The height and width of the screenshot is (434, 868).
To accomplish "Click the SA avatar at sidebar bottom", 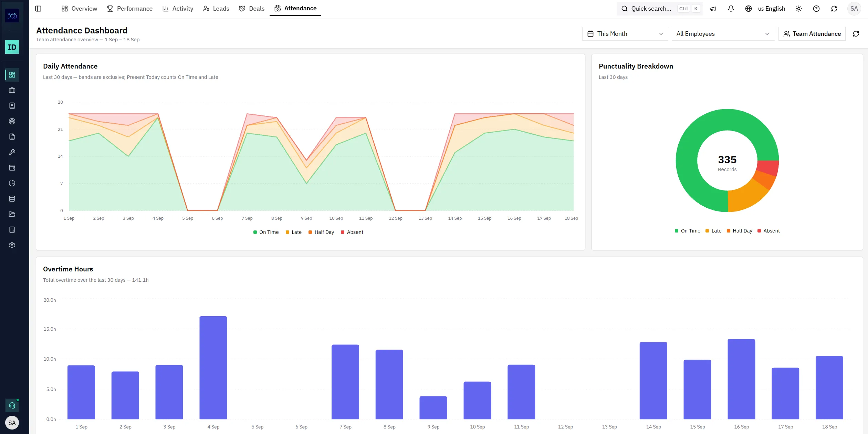I will point(12,423).
